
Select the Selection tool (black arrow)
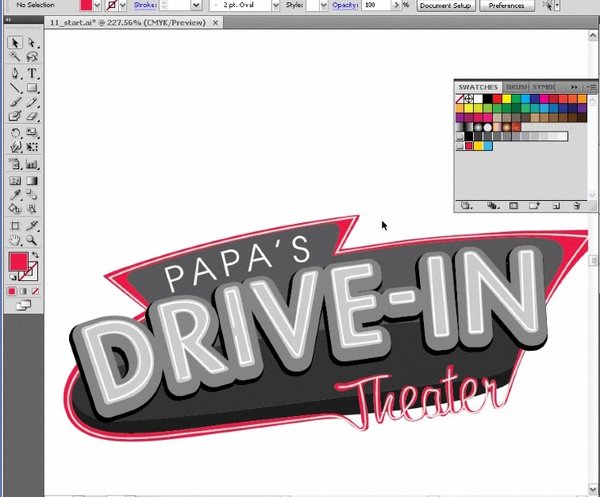[15, 43]
